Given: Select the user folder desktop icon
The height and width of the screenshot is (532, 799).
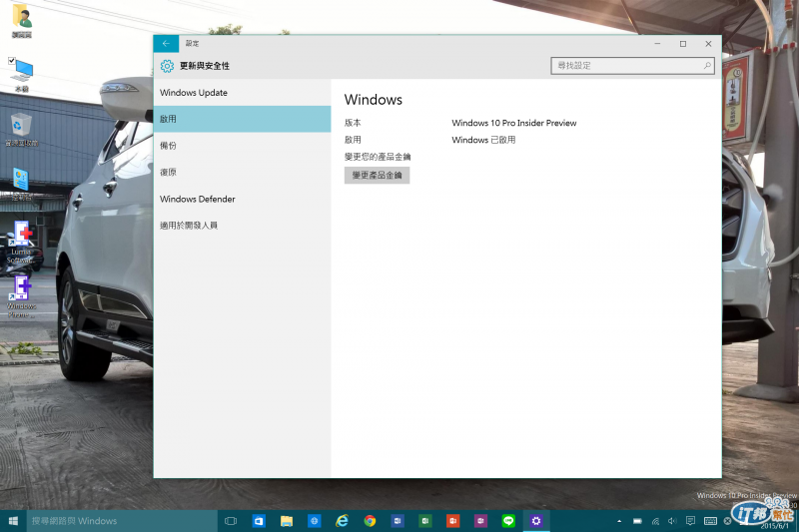Looking at the screenshot, I should point(22,21).
